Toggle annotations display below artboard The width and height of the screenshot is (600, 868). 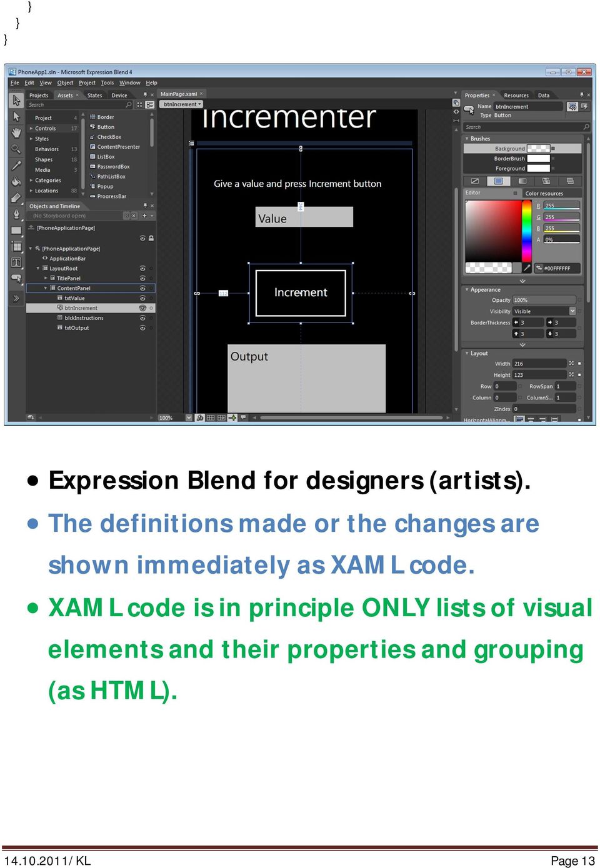243,417
